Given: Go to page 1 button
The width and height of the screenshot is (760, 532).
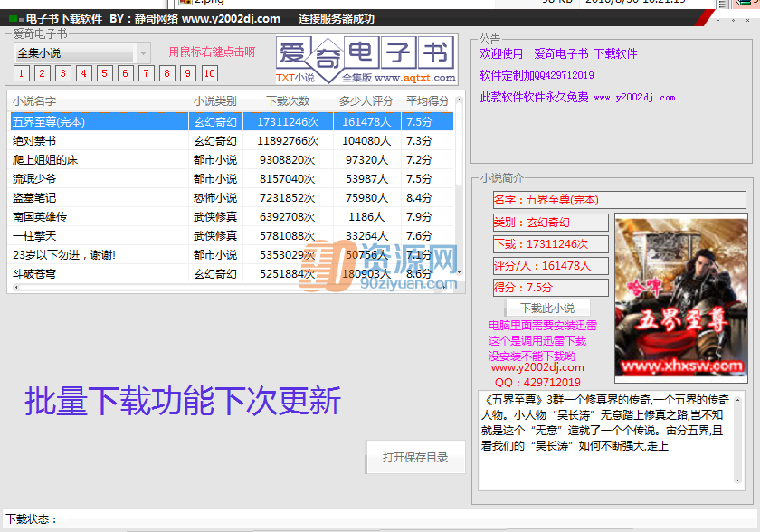Looking at the screenshot, I should tap(22, 73).
